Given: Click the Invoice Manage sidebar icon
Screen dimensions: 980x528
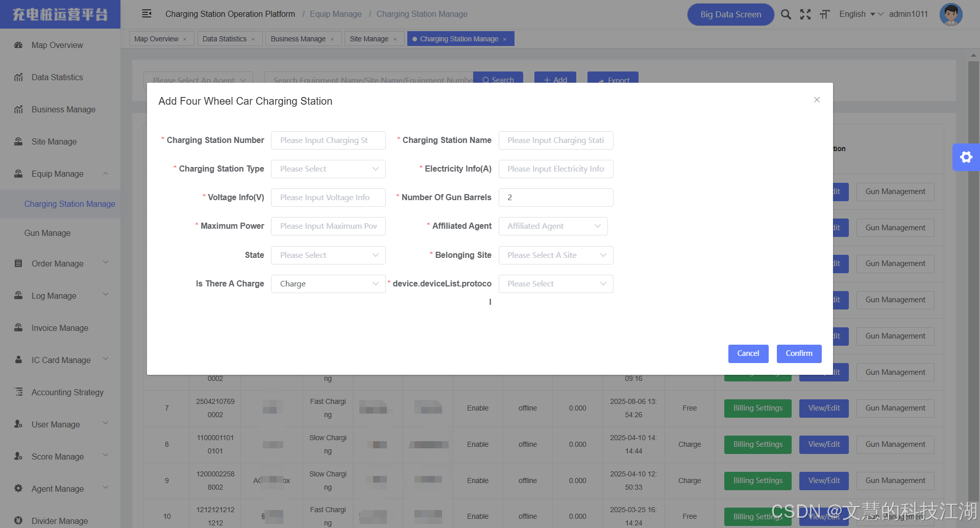Looking at the screenshot, I should point(18,328).
